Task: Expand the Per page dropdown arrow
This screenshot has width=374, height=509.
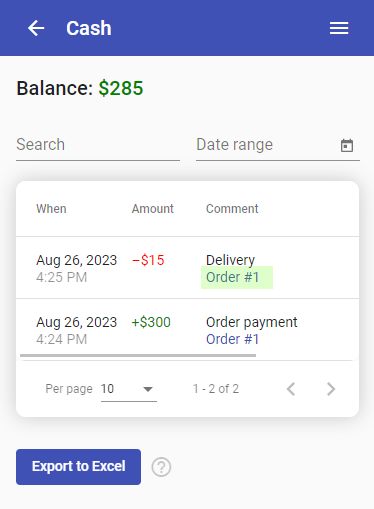Action: pyautogui.click(x=148, y=389)
